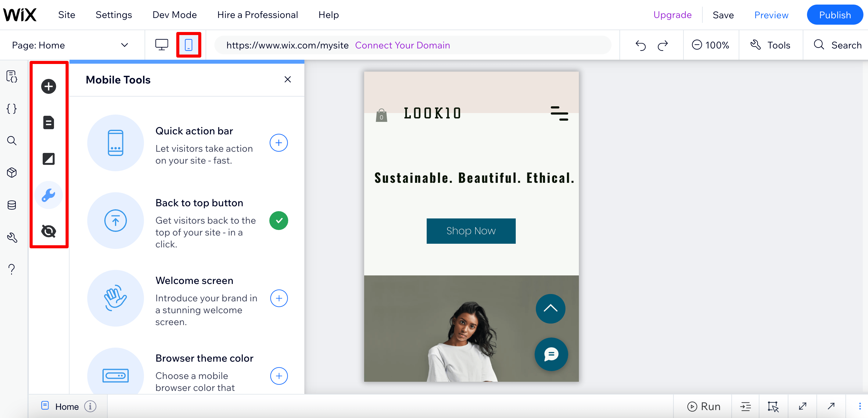Image resolution: width=868 pixels, height=418 pixels.
Task: Open the Site menu
Action: pos(66,15)
